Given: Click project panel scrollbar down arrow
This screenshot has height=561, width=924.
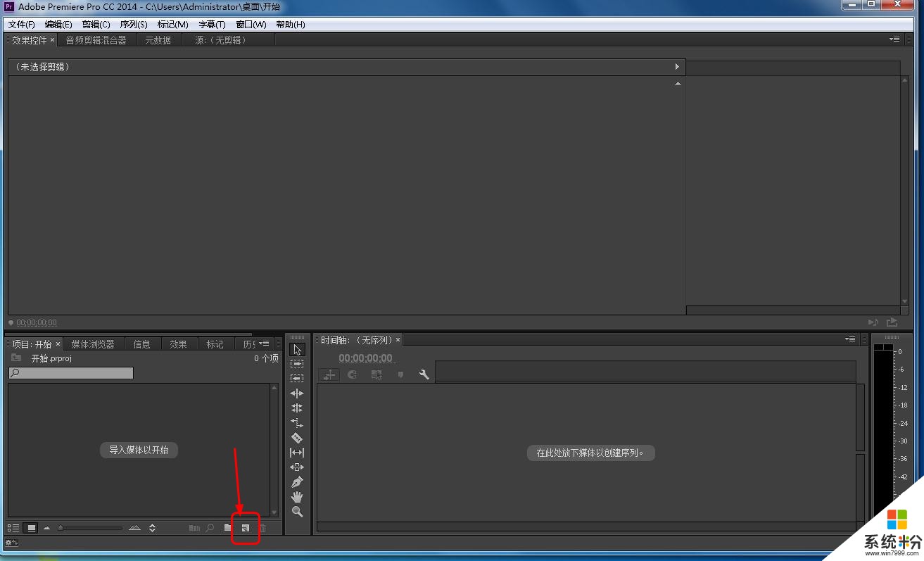Looking at the screenshot, I should coord(274,512).
